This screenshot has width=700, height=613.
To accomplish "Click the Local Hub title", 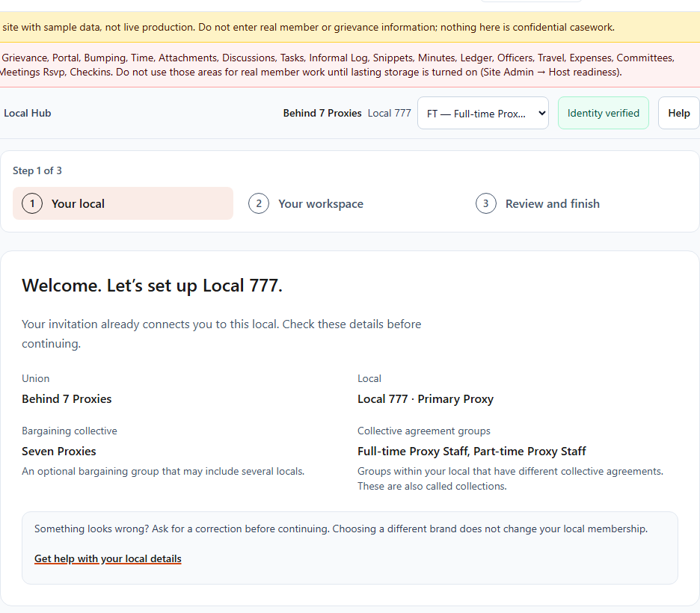I will pyautogui.click(x=27, y=114).
